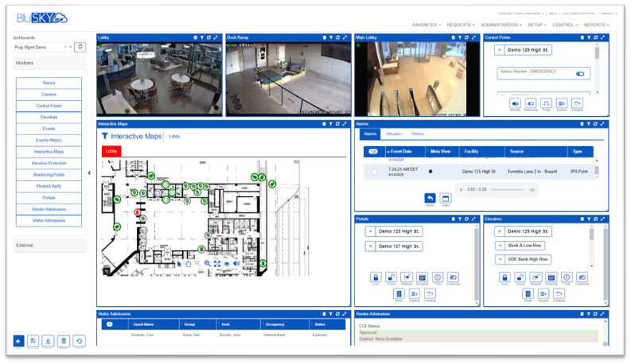Image resolution: width=631 pixels, height=364 pixels.
Task: Toggle the Active Shooter - EMERGENCY switch
Action: click(580, 74)
